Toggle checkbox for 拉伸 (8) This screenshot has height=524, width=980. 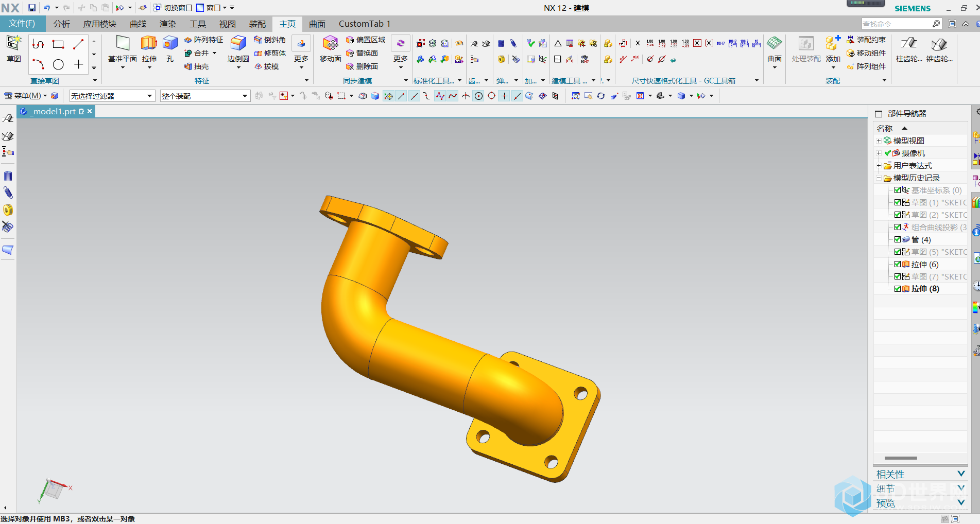pyautogui.click(x=898, y=289)
